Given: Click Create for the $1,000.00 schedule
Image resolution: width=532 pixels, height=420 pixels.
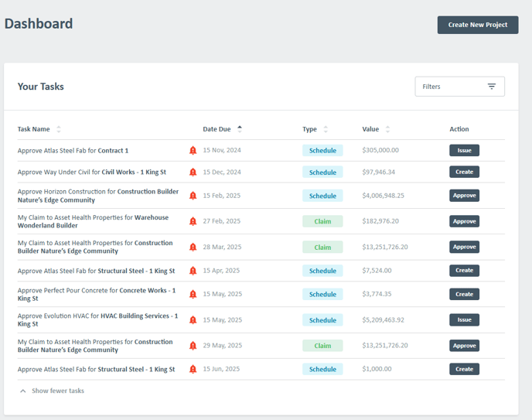Looking at the screenshot, I should coord(464,369).
